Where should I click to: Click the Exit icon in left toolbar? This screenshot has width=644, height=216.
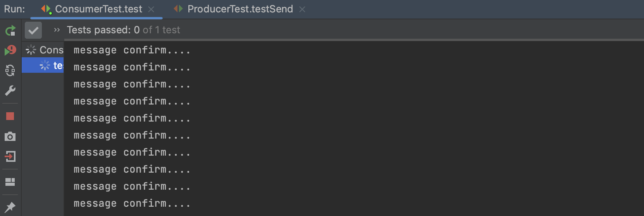pos(10,156)
